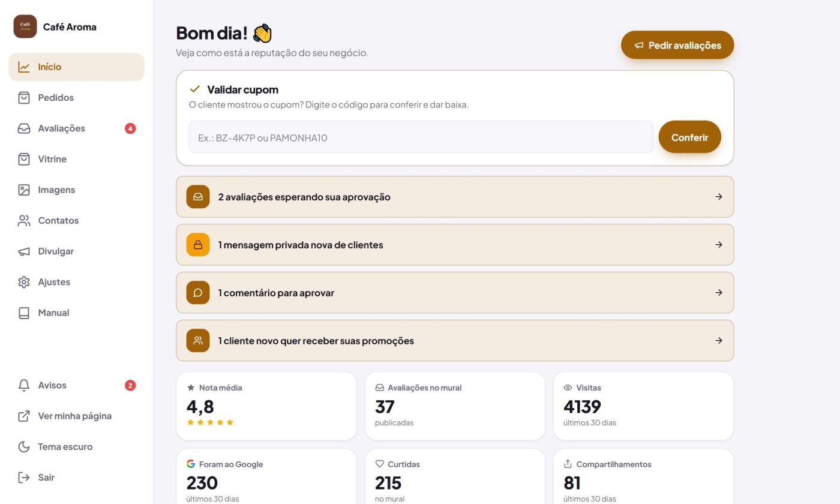Click the Visitas 4139 card

coord(643,406)
